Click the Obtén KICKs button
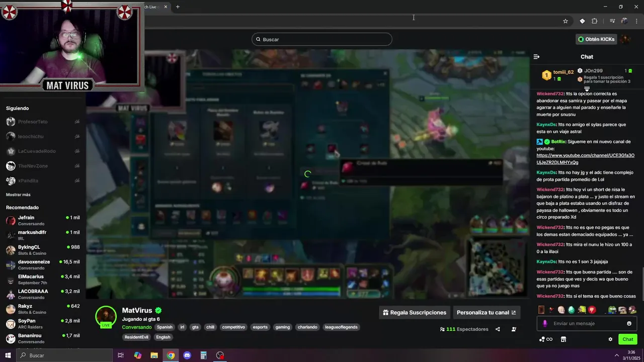 click(x=596, y=39)
